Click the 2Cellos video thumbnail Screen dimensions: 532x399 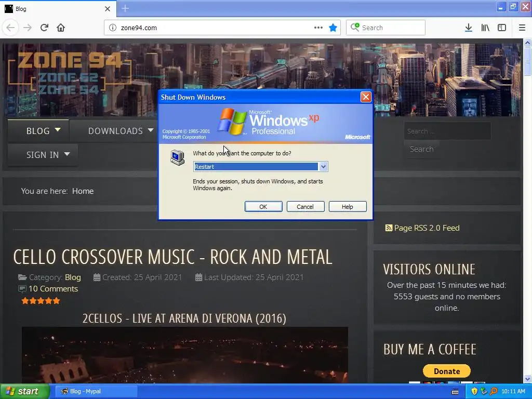pos(185,355)
